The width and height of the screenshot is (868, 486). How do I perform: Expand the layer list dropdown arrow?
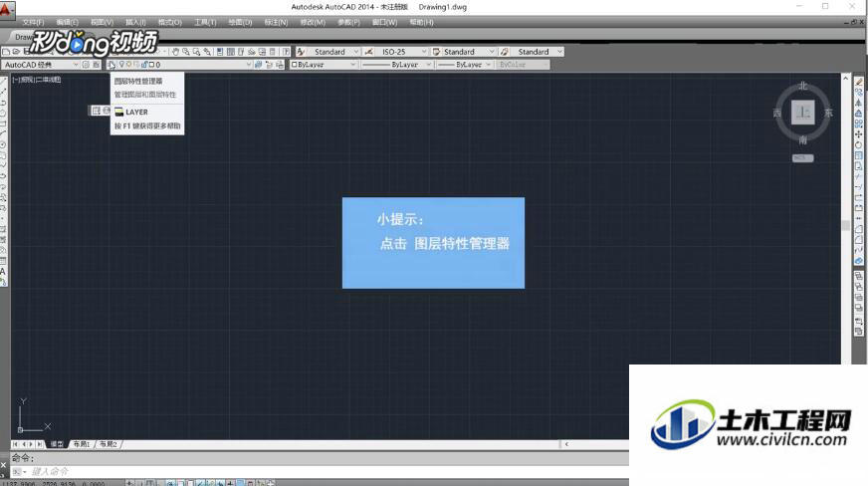click(249, 65)
